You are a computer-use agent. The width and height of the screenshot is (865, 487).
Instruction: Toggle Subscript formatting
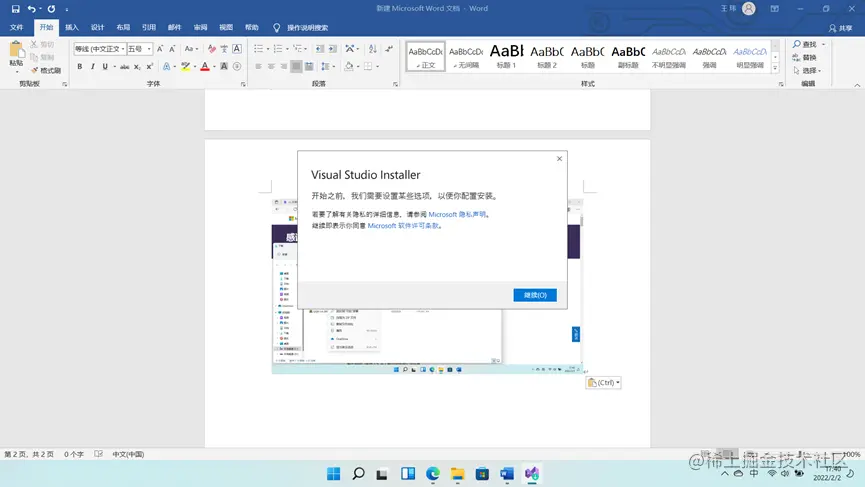[137, 67]
